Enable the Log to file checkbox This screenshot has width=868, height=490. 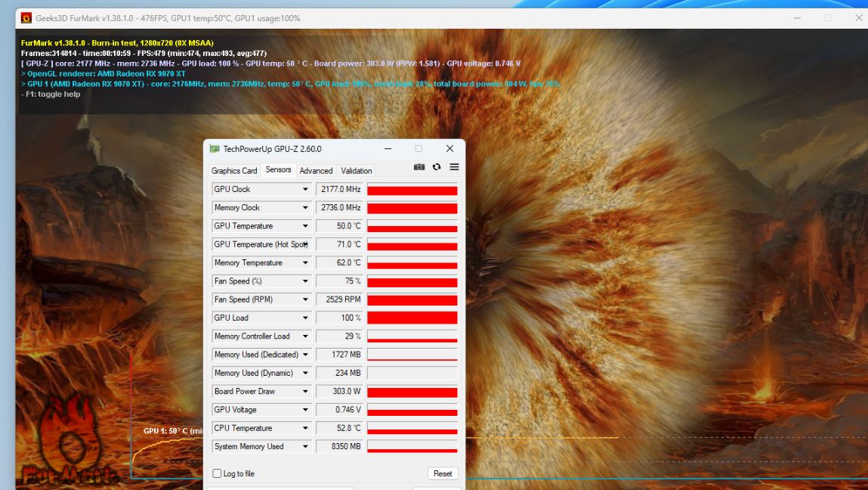click(218, 473)
